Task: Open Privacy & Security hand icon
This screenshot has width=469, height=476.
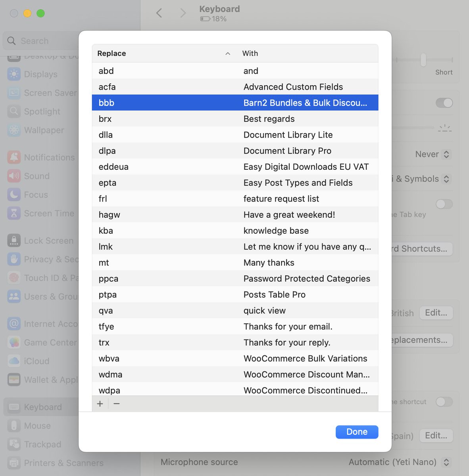Action: (x=14, y=259)
